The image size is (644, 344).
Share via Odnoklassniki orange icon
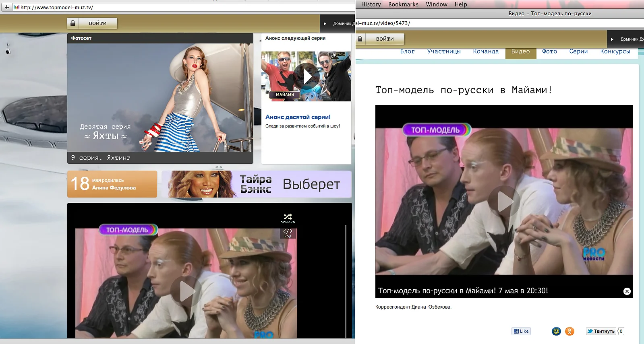tap(569, 331)
